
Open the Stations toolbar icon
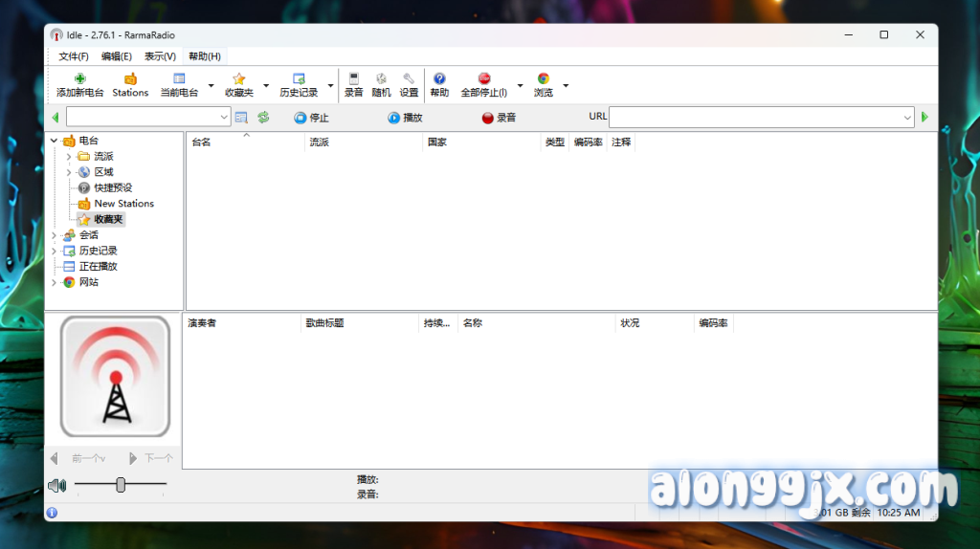coord(130,79)
